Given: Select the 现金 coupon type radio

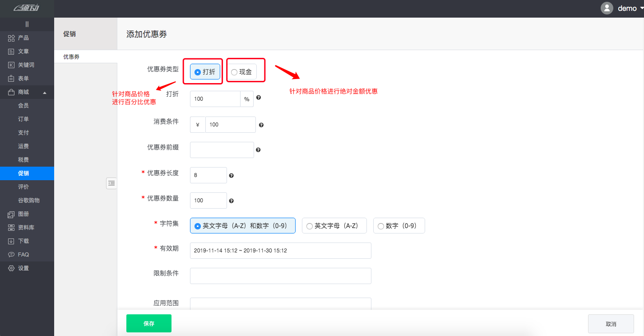Looking at the screenshot, I should click(234, 72).
